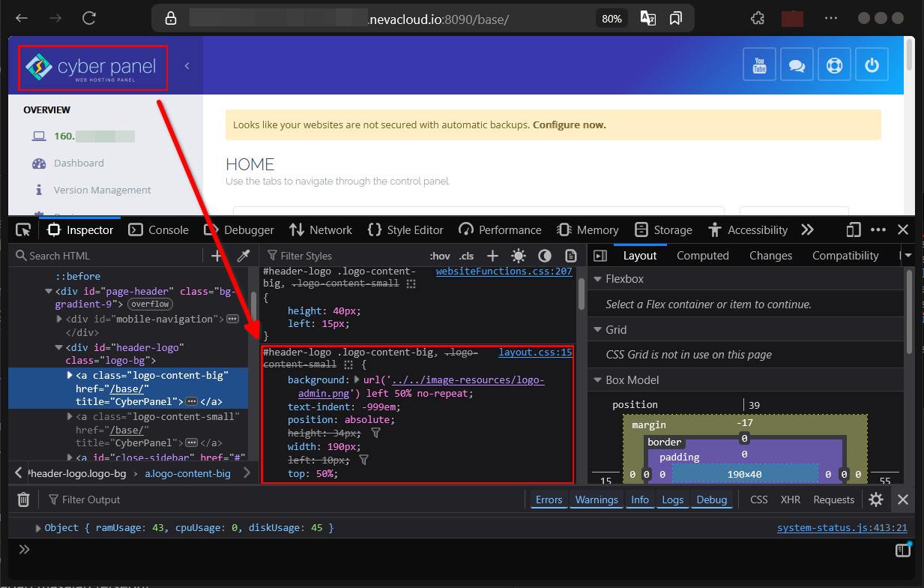
Task: Click the YouTube icon in CyberPanel header
Action: 759,64
